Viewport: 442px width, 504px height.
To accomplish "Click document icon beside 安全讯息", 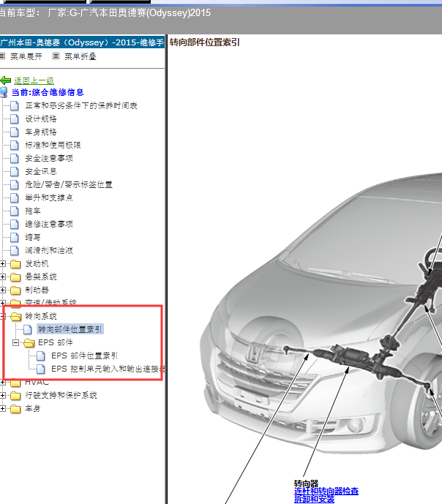I will [x=14, y=171].
